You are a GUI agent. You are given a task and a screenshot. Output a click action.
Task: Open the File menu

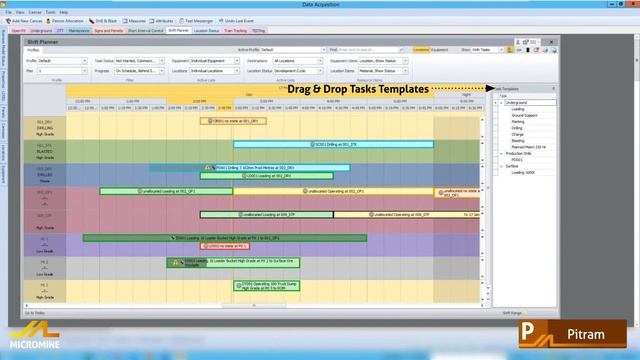pos(8,12)
